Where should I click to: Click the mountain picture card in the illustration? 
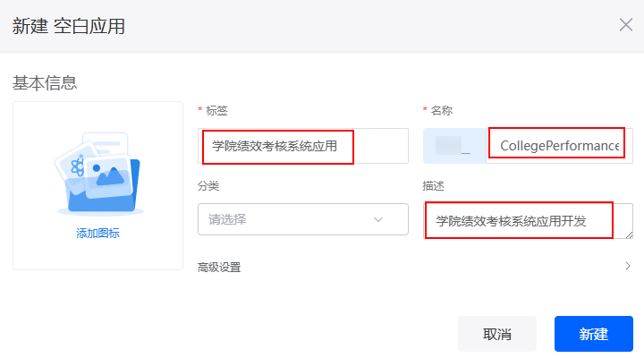pos(108,175)
